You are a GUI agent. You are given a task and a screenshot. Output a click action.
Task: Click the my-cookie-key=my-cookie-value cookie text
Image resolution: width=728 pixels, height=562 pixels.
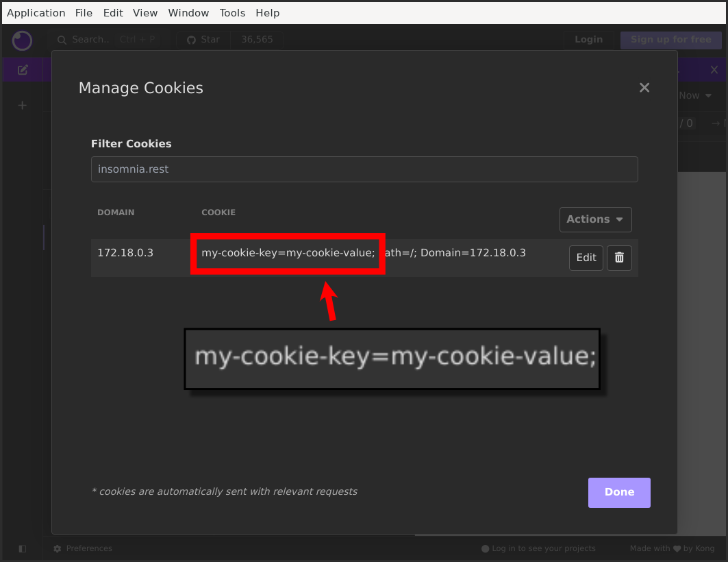tap(288, 253)
